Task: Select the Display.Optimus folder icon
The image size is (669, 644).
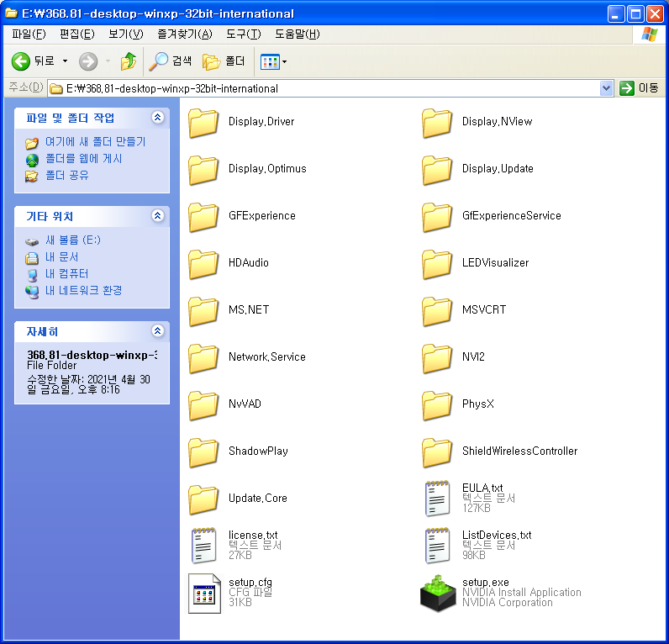Action: pyautogui.click(x=203, y=170)
